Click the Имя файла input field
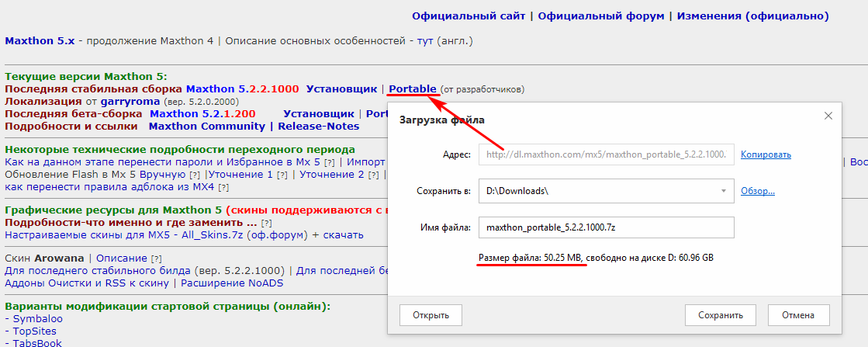 click(x=607, y=227)
